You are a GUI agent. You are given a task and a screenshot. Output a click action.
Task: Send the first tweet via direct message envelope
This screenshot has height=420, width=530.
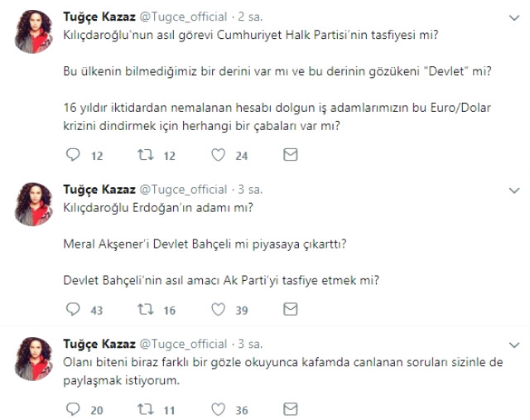pos(291,155)
